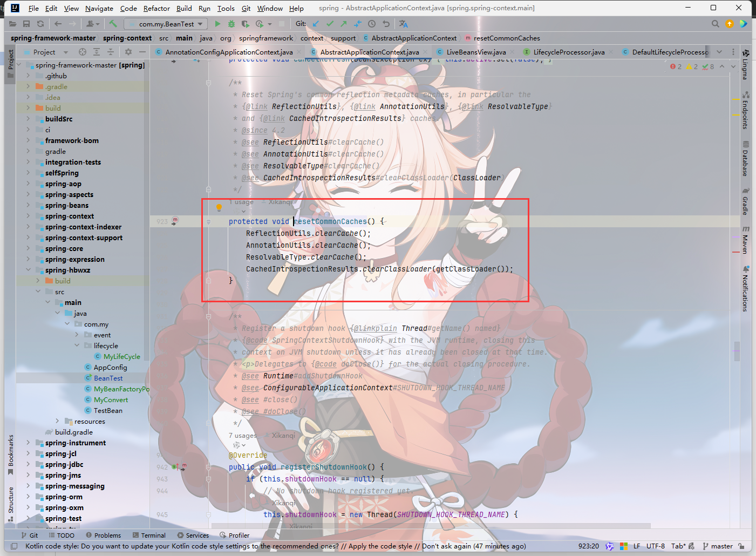This screenshot has height=556, width=756.
Task: Toggle the Project tool window side button
Action: point(10,64)
